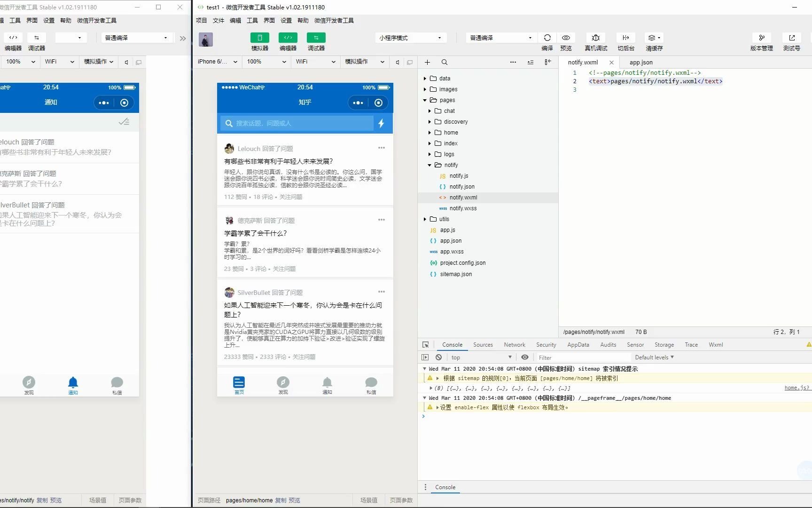Close the notify.wxml editor tab
Image resolution: width=812 pixels, height=508 pixels.
pos(611,62)
